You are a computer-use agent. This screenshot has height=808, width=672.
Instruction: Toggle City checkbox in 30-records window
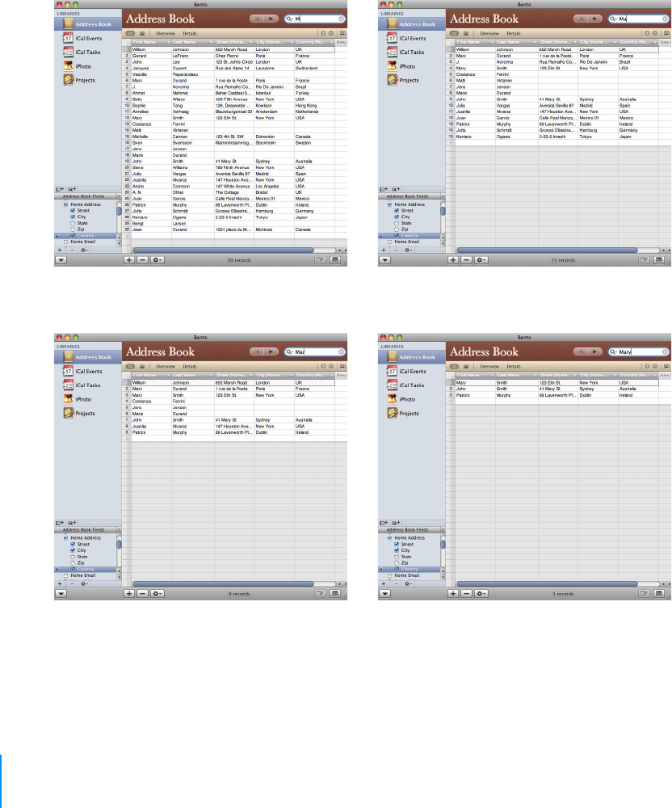tap(73, 217)
